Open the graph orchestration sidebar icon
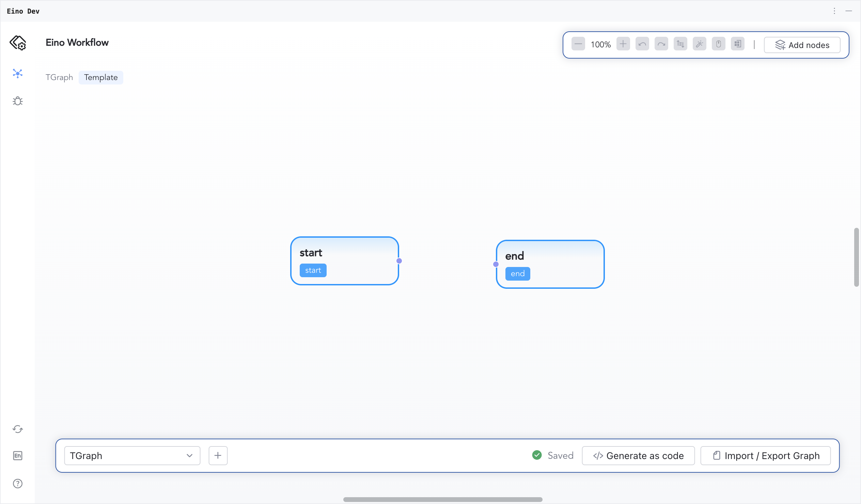 pyautogui.click(x=18, y=74)
